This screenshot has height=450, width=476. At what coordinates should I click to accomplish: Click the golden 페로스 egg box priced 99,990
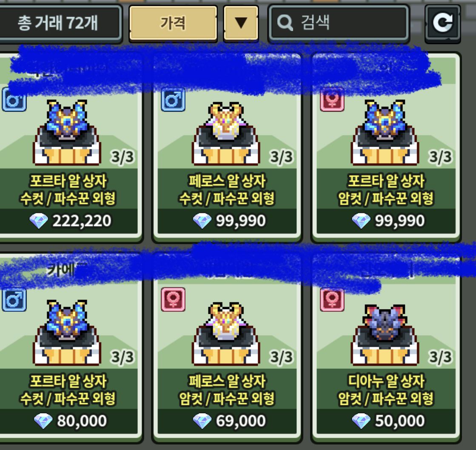226,133
